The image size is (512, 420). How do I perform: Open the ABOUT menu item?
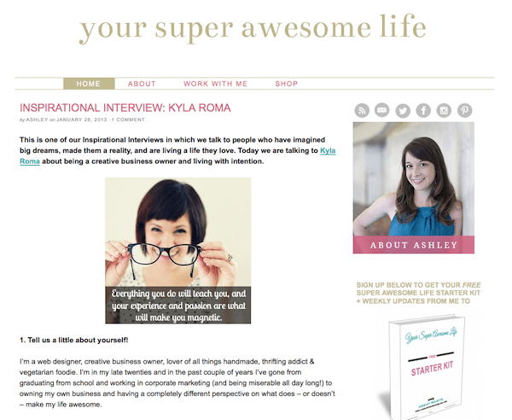coord(142,84)
